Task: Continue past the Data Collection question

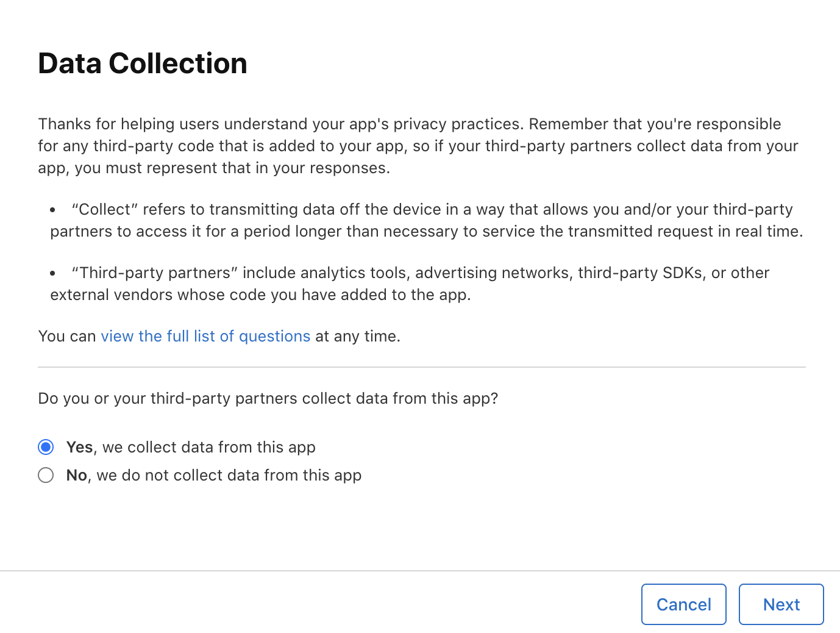Action: 781,604
